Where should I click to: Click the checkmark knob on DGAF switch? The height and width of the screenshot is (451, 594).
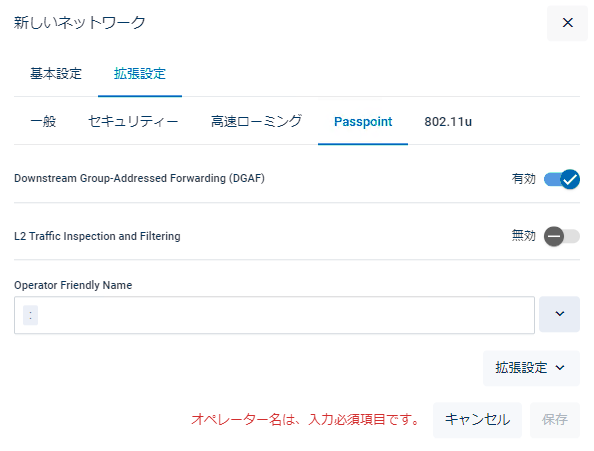tap(570, 179)
